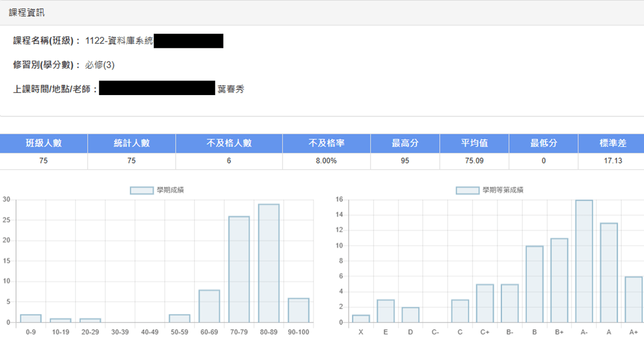Image resolution: width=644 pixels, height=338 pixels.
Task: Click the 必修(3) credit value
Action: [x=100, y=65]
